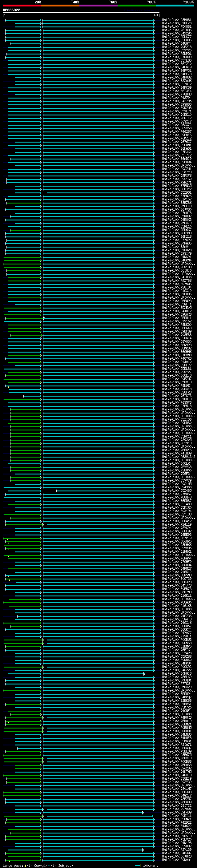Open hit UniRef100_P42794
Screen dimensions: 197x868
coord(177,98)
